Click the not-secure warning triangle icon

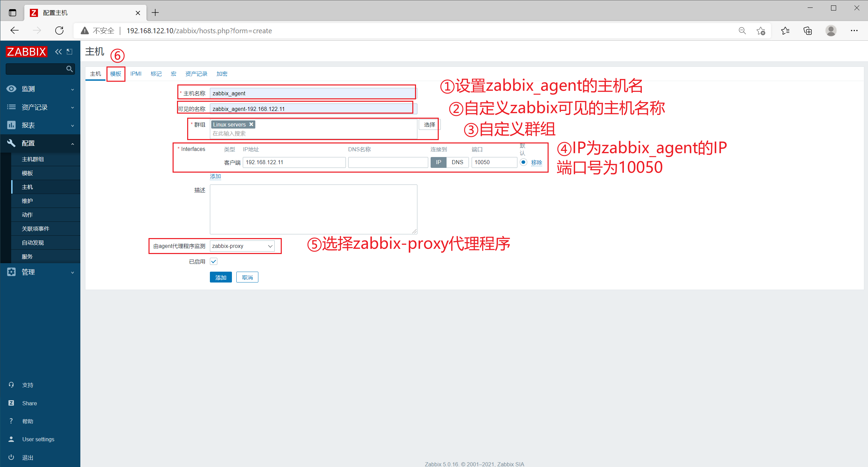pos(85,31)
